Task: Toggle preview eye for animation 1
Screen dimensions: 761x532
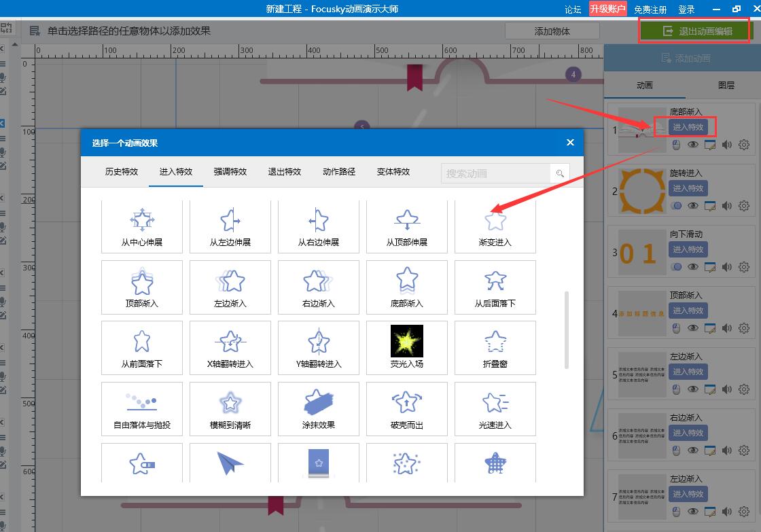Action: pos(693,145)
